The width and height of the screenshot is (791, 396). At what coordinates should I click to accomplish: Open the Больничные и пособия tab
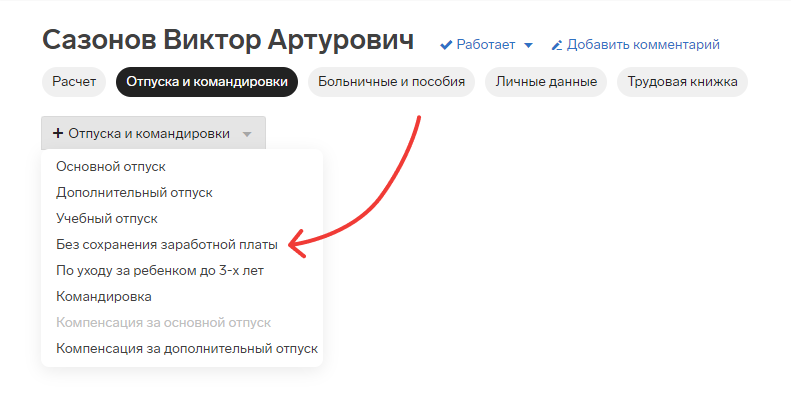click(391, 82)
